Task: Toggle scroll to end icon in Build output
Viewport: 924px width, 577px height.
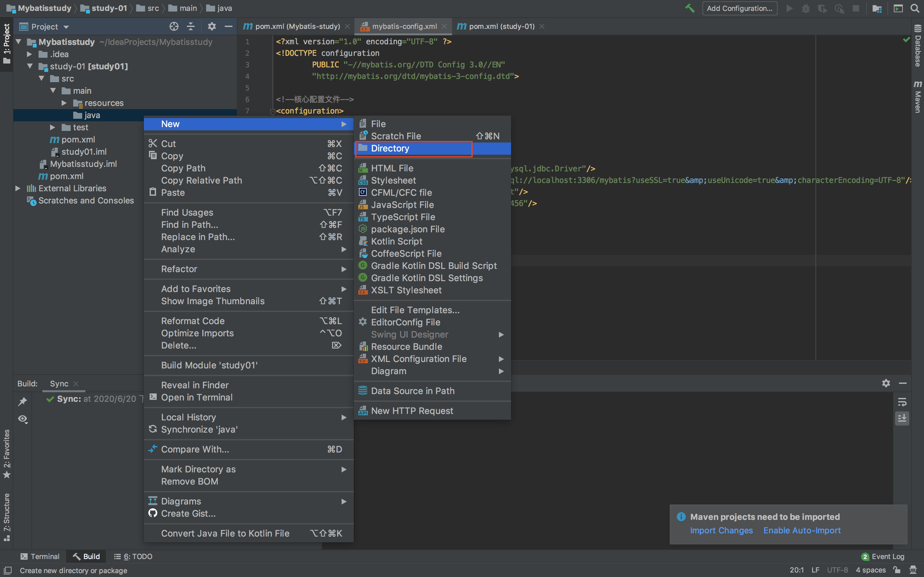Action: [x=902, y=419]
